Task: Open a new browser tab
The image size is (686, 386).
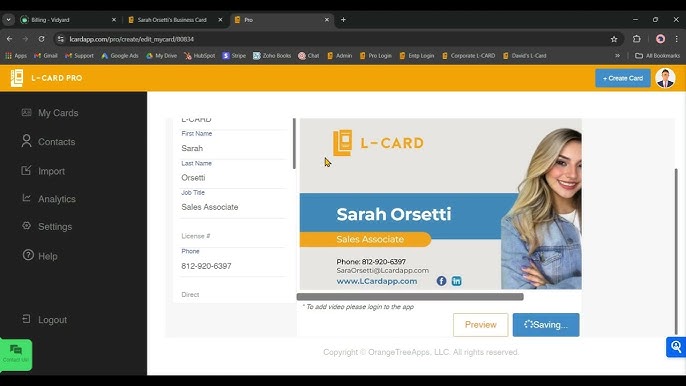Action: point(343,20)
